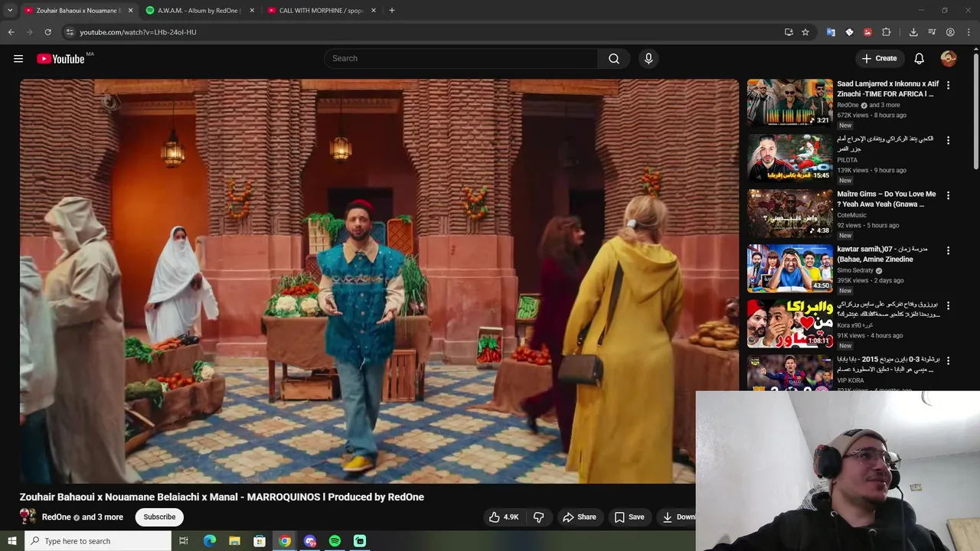The image size is (980, 551).
Task: Open the Maître Gims video thumbnail
Action: point(790,213)
